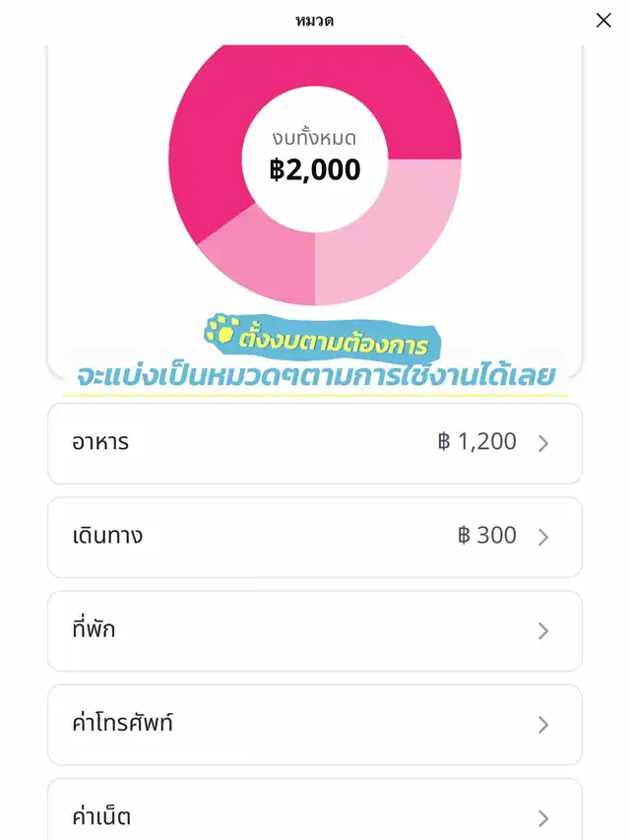Open the ค่าเน็ต category row

[315, 809]
